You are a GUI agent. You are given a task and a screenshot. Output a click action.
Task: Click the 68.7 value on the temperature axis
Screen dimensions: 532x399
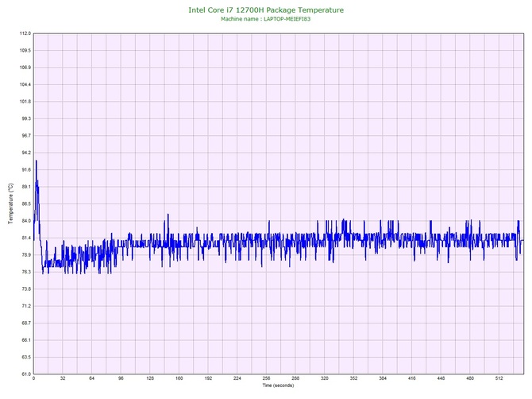click(25, 323)
